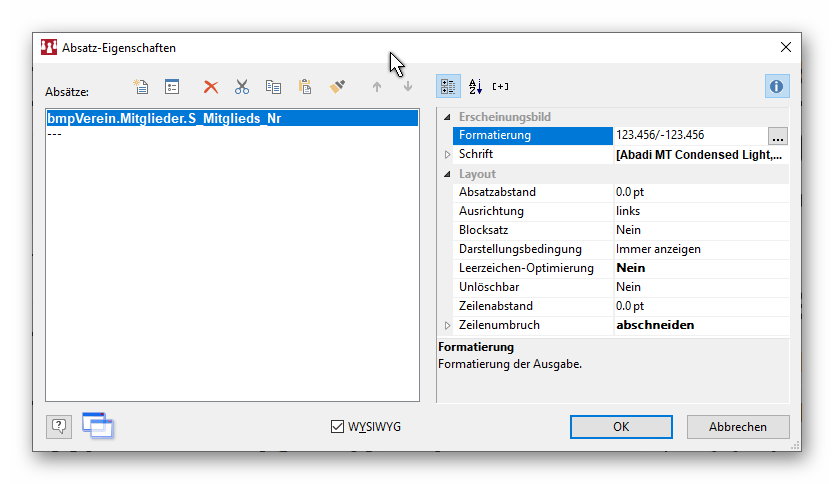Switch to categorized property view
834x484 pixels.
click(449, 87)
